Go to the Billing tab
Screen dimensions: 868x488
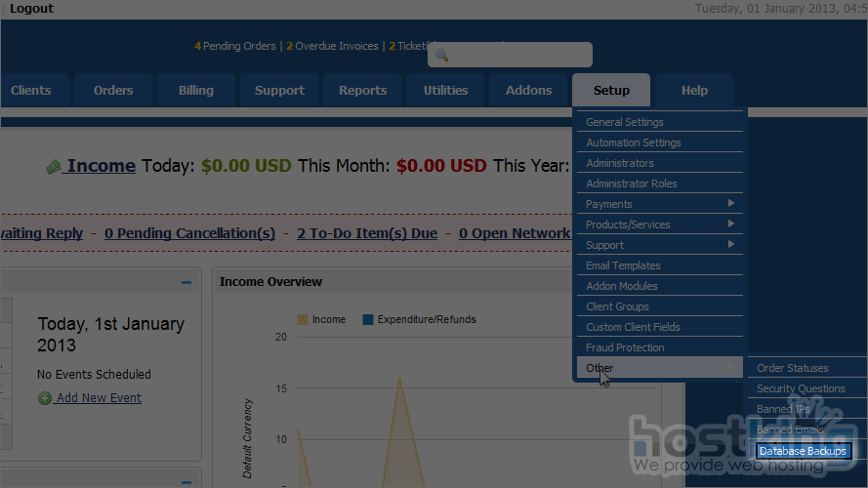195,91
